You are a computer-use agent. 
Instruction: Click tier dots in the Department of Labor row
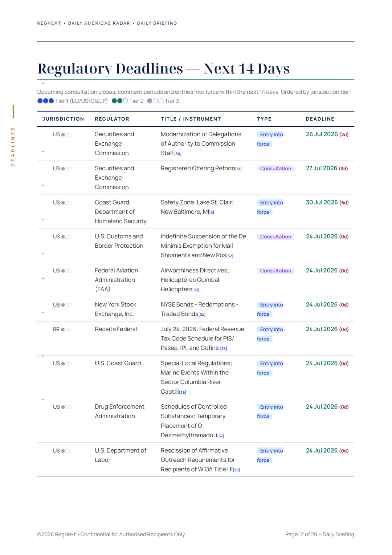tap(66, 451)
